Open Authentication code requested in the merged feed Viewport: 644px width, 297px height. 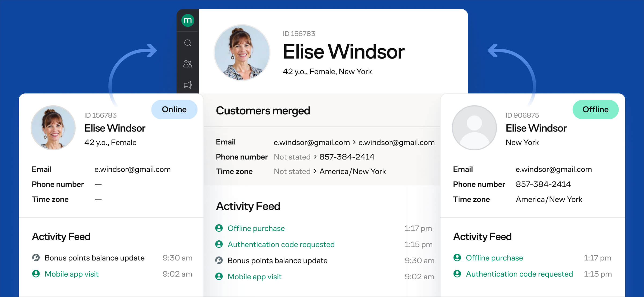pos(281,244)
